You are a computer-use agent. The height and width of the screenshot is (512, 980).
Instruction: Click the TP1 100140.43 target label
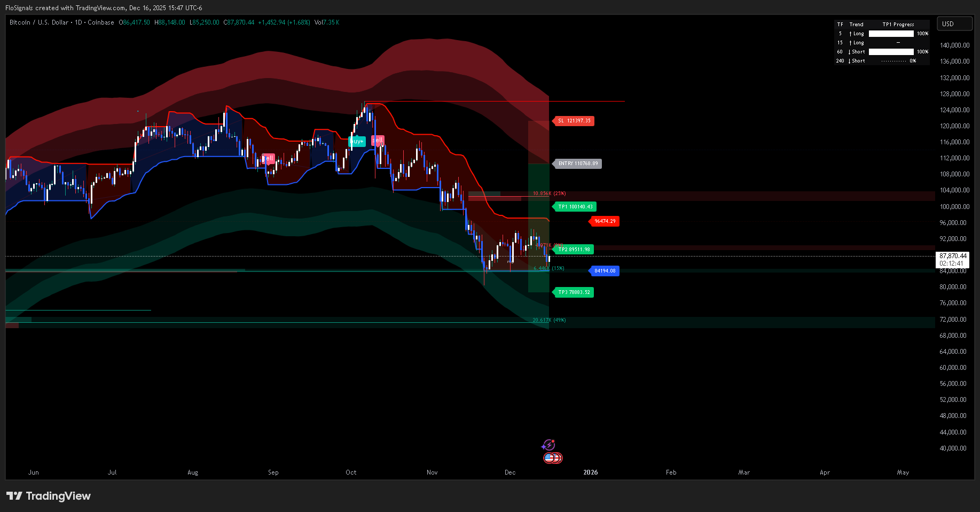[575, 207]
